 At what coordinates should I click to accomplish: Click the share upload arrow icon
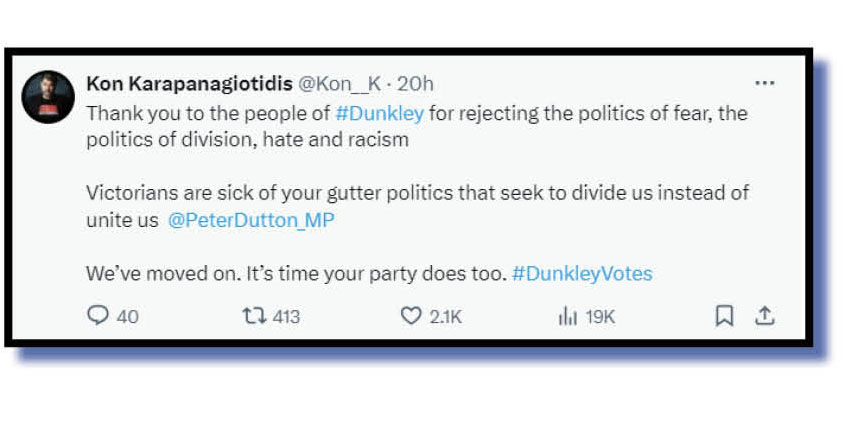pos(764,316)
